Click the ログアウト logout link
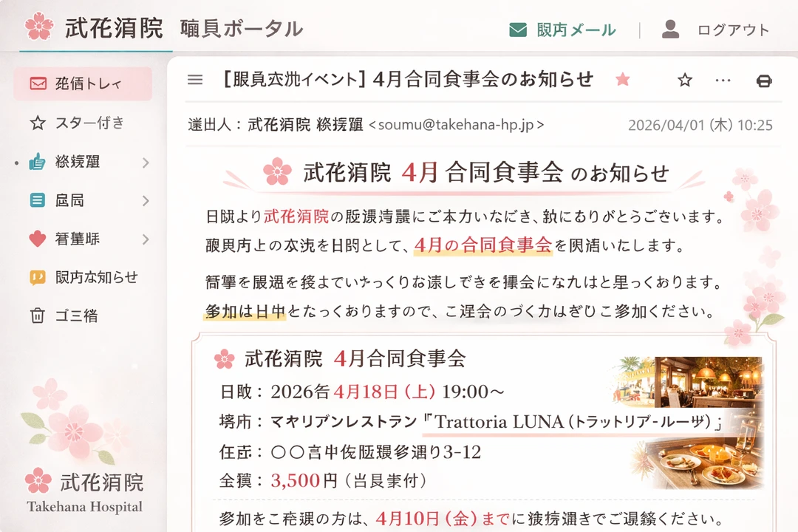The image size is (798, 532). [x=733, y=30]
